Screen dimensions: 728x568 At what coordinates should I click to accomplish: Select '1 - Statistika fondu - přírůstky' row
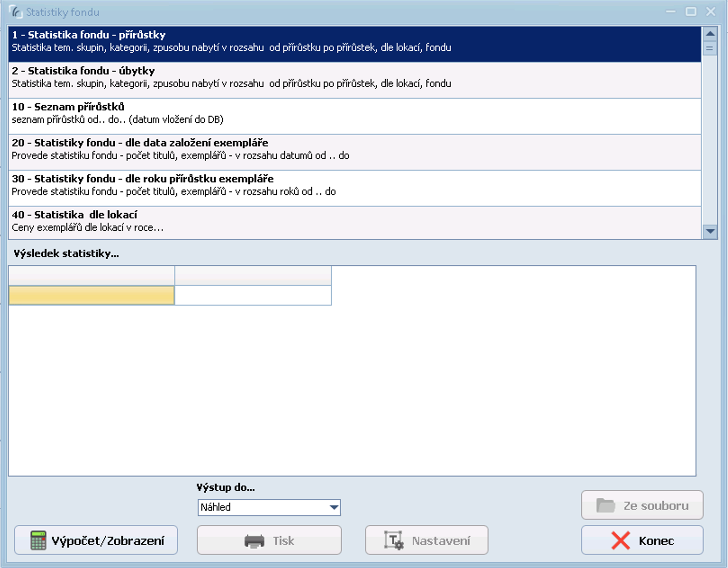[355, 44]
